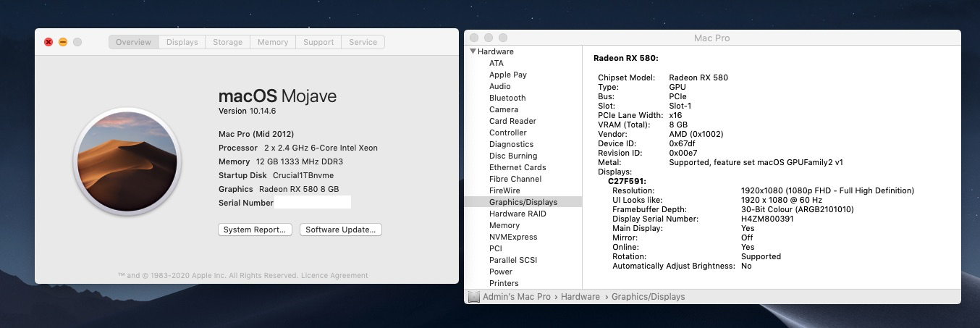
Task: Minimize the About This Mac window
Action: (63, 42)
